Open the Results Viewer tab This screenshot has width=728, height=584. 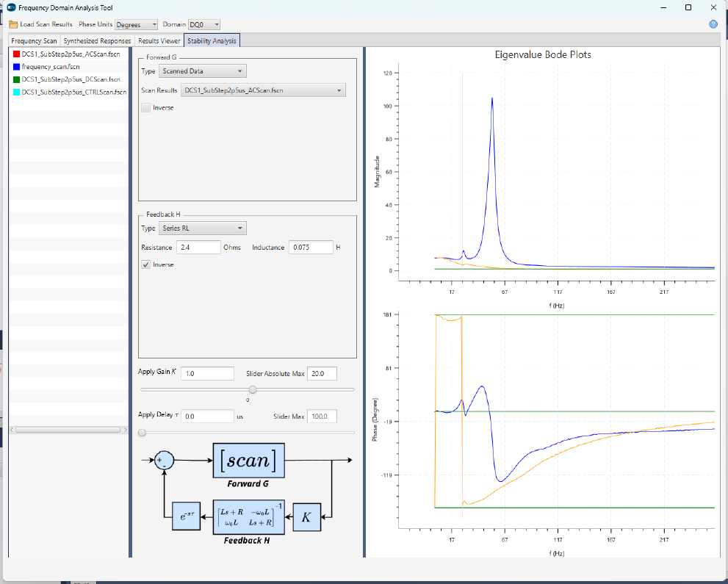[159, 41]
